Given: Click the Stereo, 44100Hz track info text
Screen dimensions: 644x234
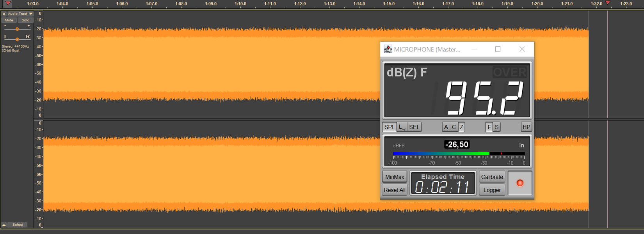Looking at the screenshot, I should (15, 48).
